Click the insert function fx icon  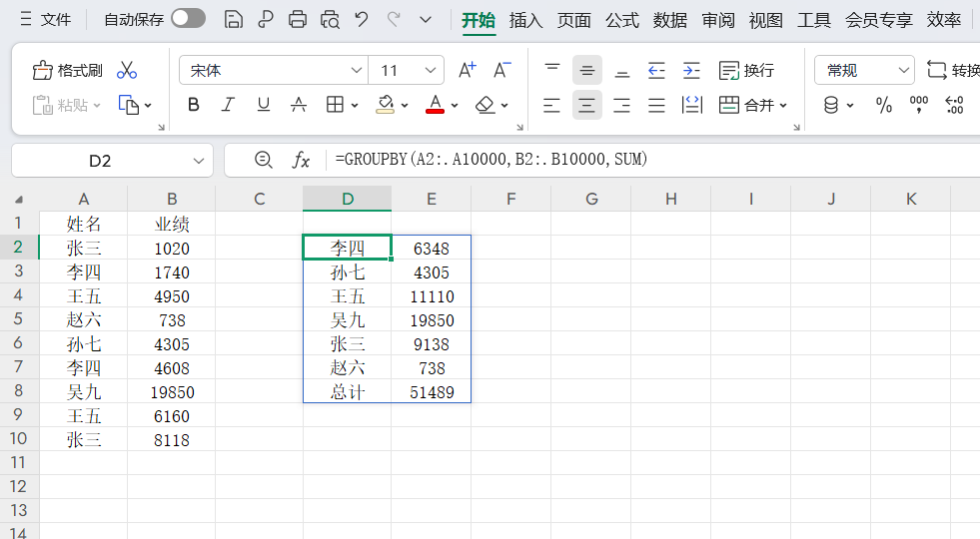301,160
